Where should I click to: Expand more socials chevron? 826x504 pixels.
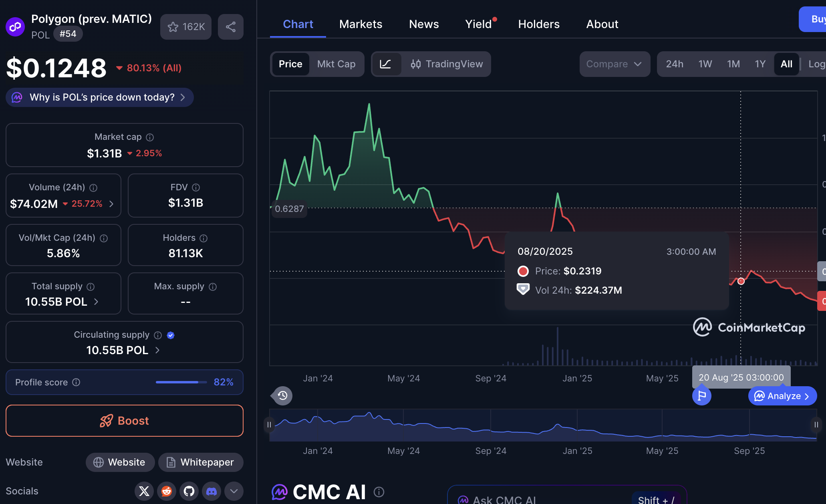(x=234, y=491)
